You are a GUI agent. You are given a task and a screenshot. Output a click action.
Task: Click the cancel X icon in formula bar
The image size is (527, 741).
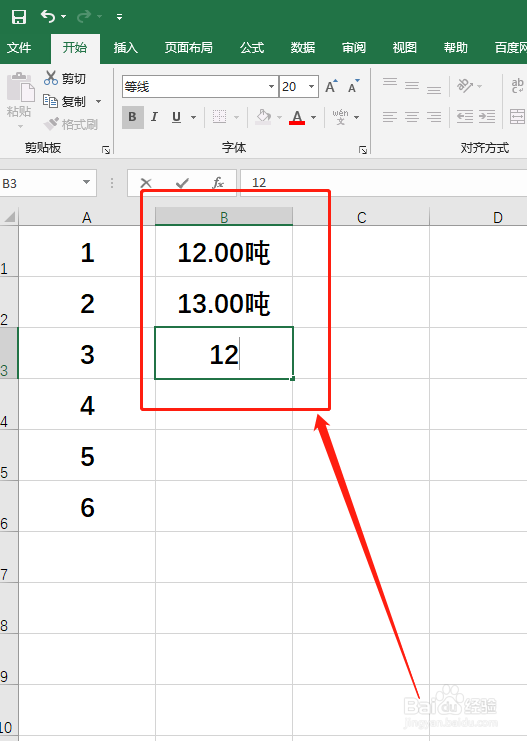click(146, 183)
